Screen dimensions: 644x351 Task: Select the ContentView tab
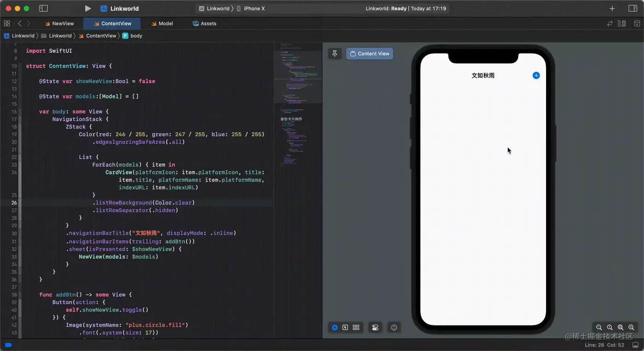tap(112, 23)
